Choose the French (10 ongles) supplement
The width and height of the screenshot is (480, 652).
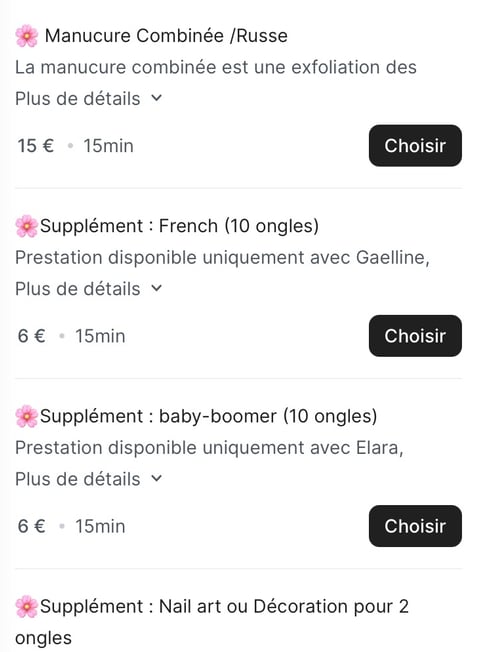415,336
